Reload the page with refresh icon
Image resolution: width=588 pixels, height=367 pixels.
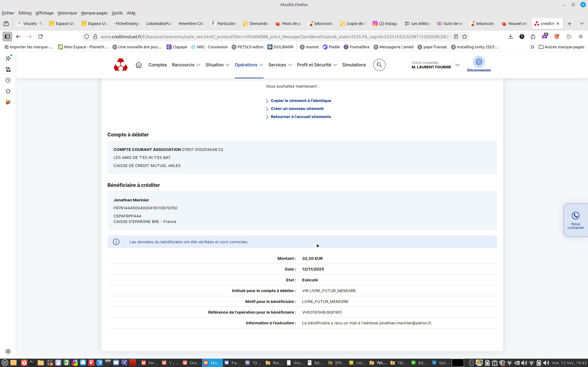pyautogui.click(x=41, y=37)
